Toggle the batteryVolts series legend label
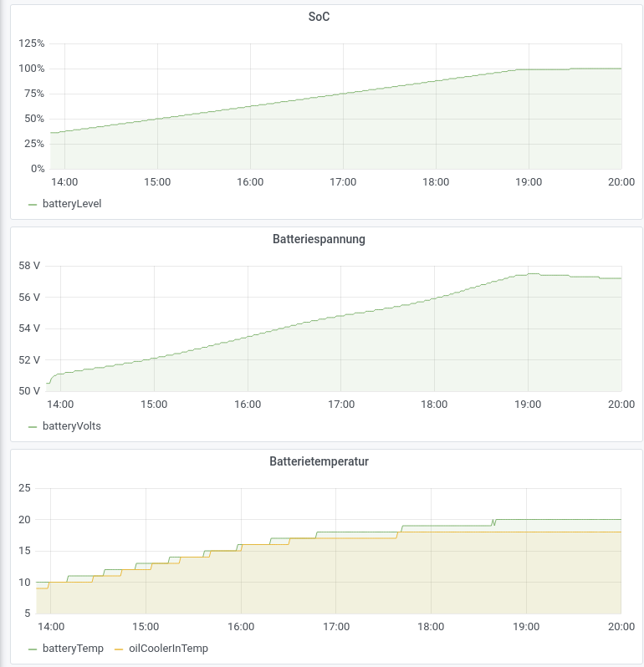The width and height of the screenshot is (644, 667). [72, 425]
